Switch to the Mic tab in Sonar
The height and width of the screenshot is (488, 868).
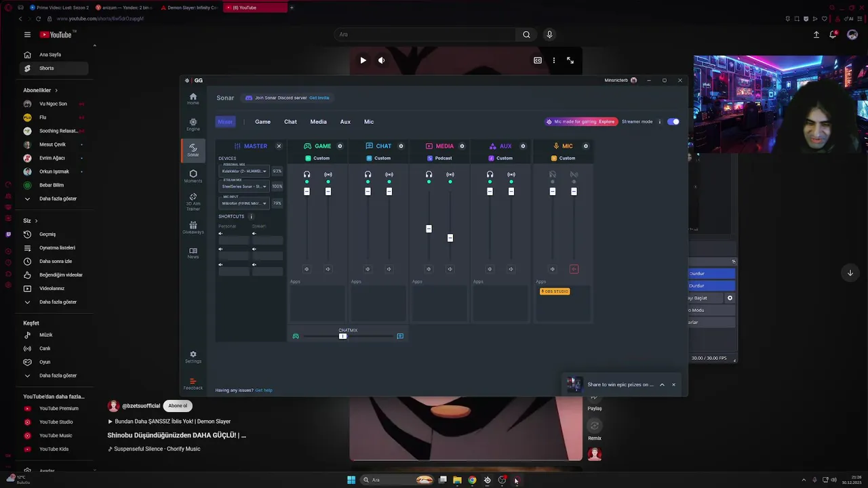coord(369,122)
